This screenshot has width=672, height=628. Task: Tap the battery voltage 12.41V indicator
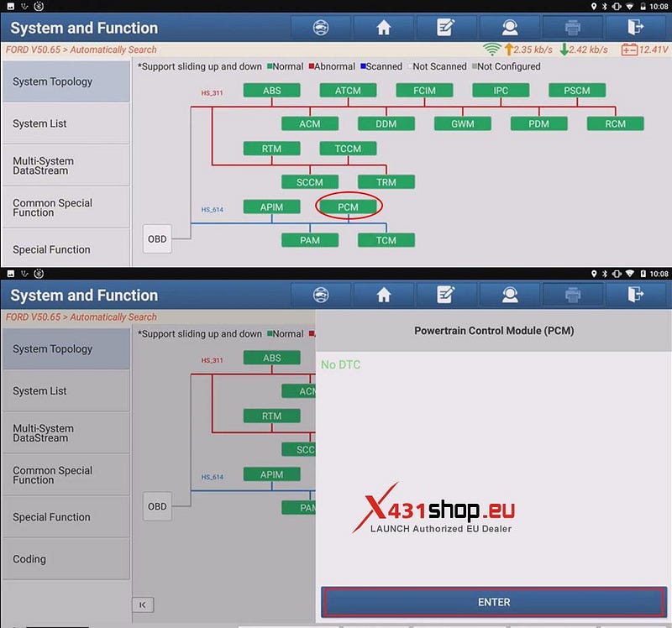[x=644, y=50]
